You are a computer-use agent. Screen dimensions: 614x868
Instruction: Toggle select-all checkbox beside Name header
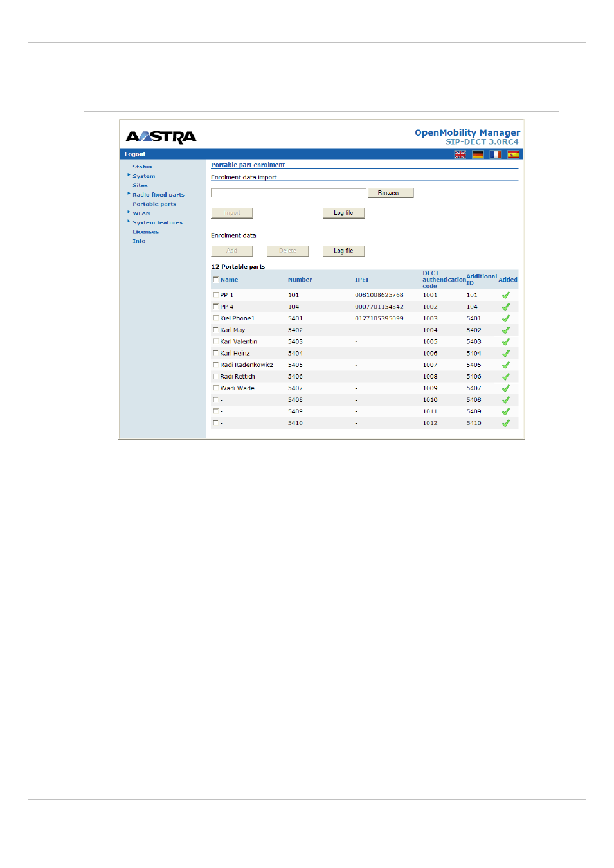click(x=215, y=279)
